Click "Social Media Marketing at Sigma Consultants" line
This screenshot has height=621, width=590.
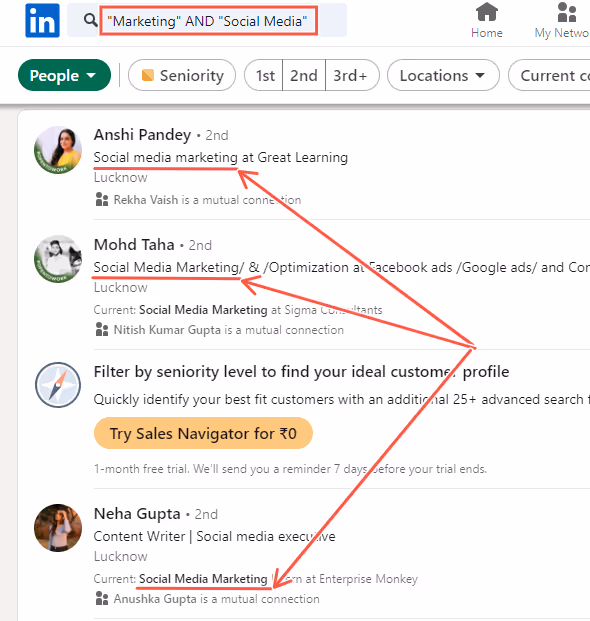tap(238, 310)
